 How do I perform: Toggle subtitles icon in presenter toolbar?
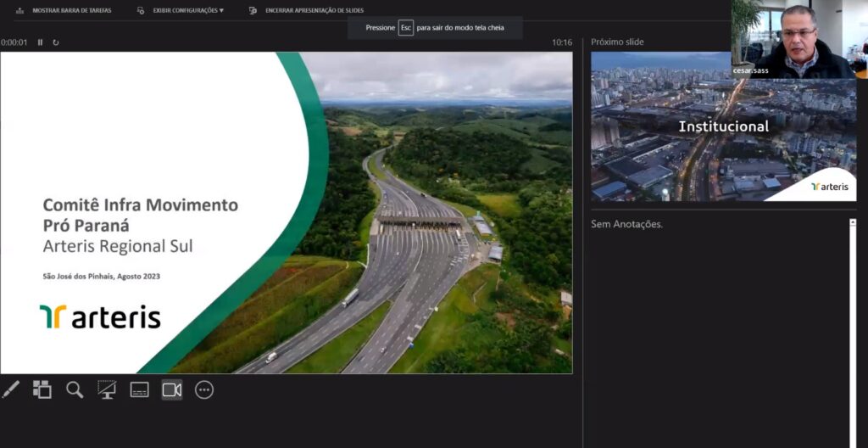point(140,389)
